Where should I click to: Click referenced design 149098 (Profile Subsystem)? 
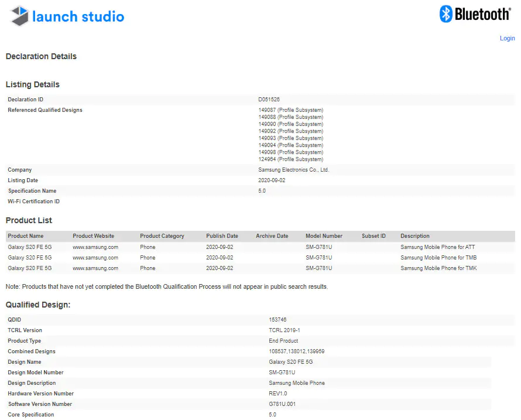291,152
